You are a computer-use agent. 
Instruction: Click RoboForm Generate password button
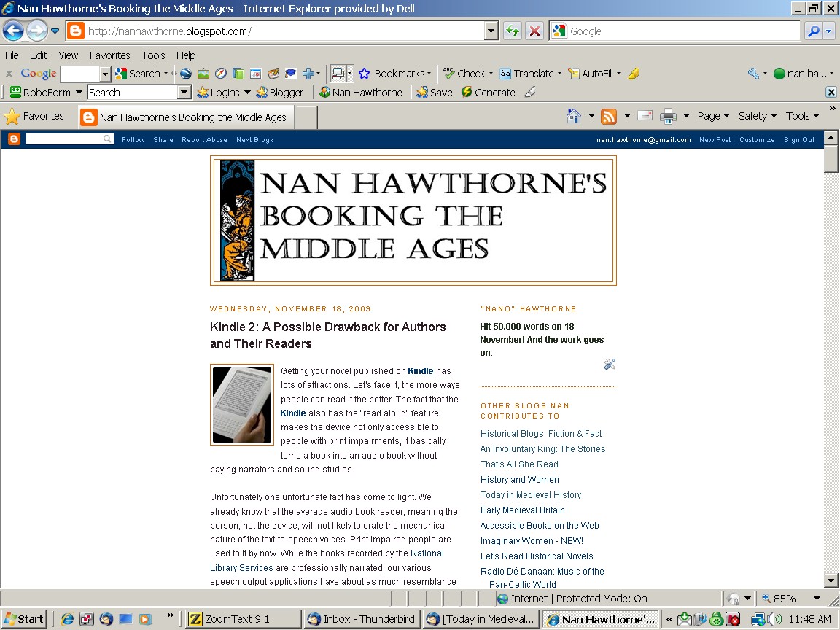[x=489, y=92]
